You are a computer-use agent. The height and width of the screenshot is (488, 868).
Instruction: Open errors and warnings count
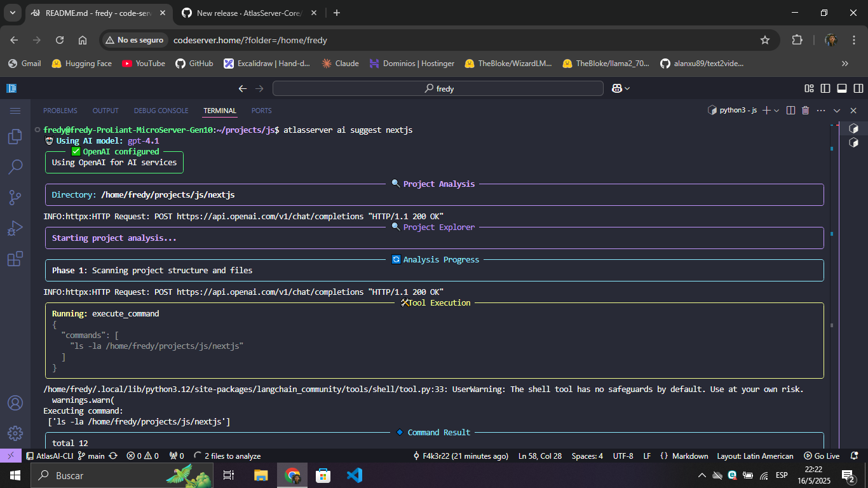click(x=142, y=456)
